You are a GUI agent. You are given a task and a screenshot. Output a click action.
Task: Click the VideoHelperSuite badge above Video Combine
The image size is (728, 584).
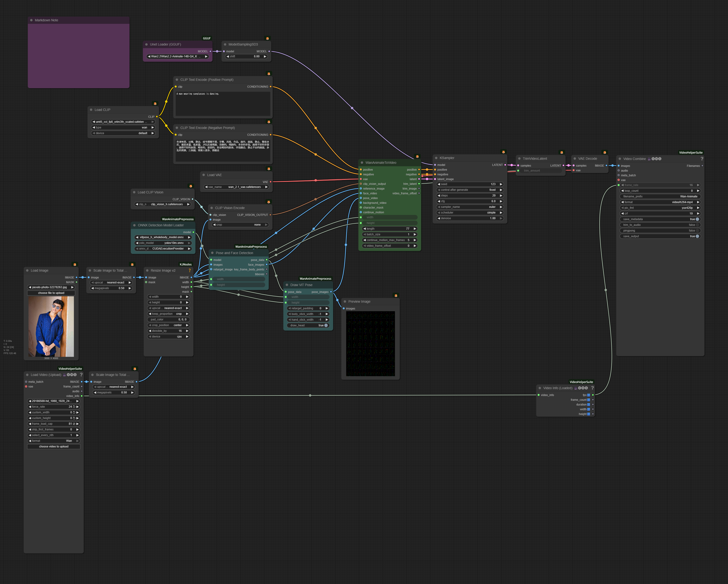tap(691, 153)
